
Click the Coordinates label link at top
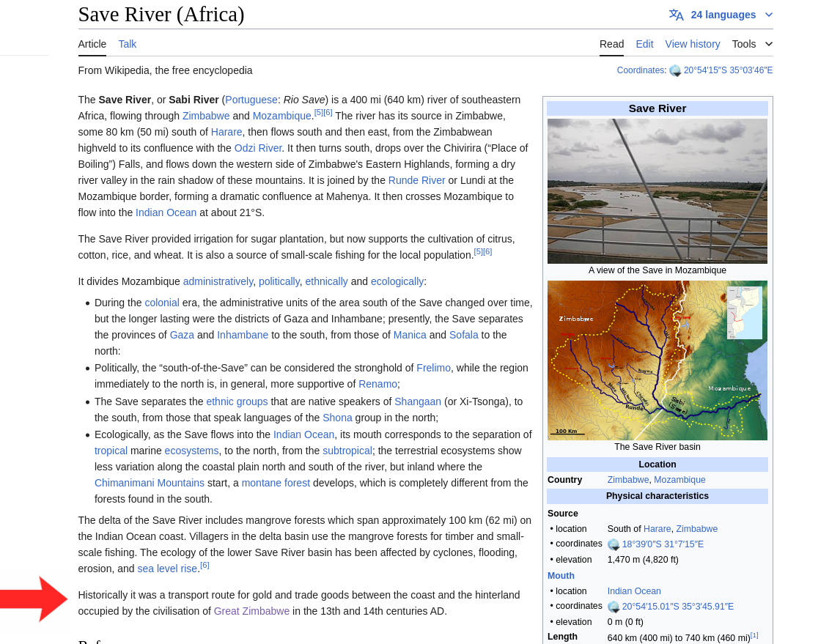(x=641, y=70)
